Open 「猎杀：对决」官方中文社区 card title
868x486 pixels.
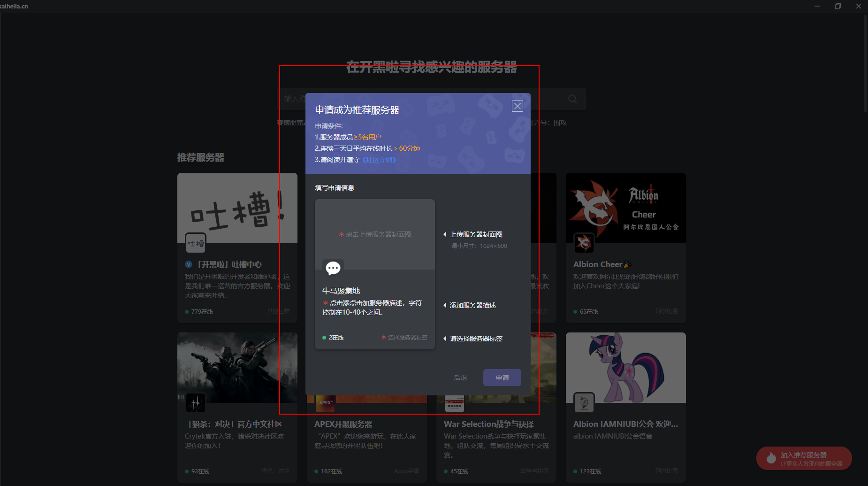(234, 424)
